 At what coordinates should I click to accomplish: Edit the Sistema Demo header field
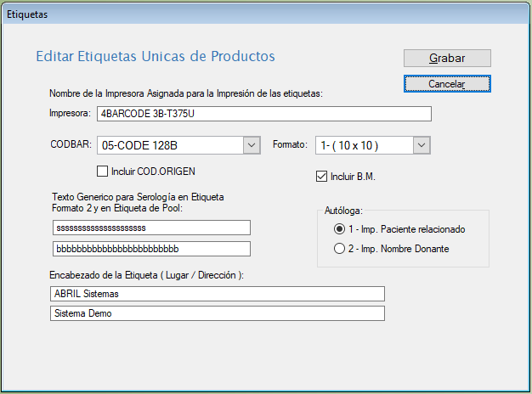217,313
